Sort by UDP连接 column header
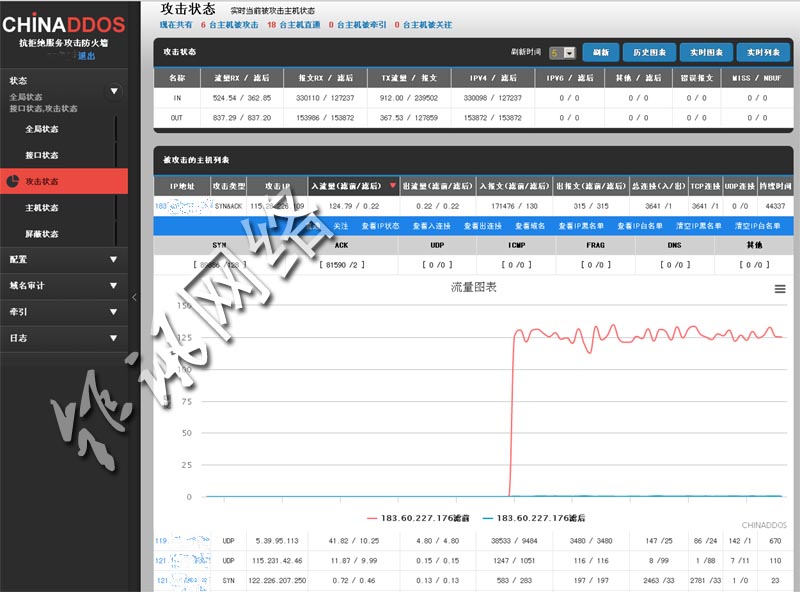The image size is (800, 592). click(x=739, y=186)
